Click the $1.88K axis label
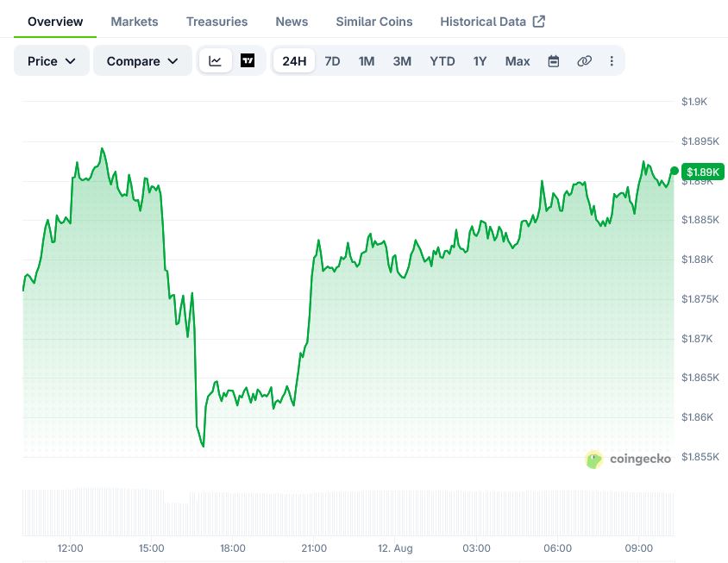The image size is (728, 563). 697,260
